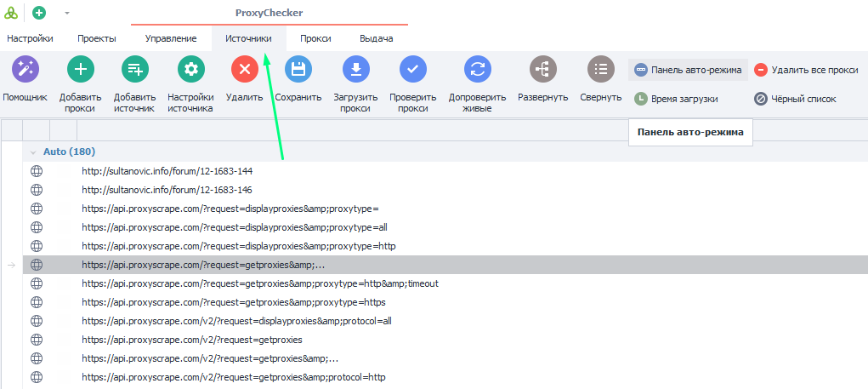This screenshot has width=868, height=389.
Task: Toggle the Панель авто-режима button
Action: (689, 70)
